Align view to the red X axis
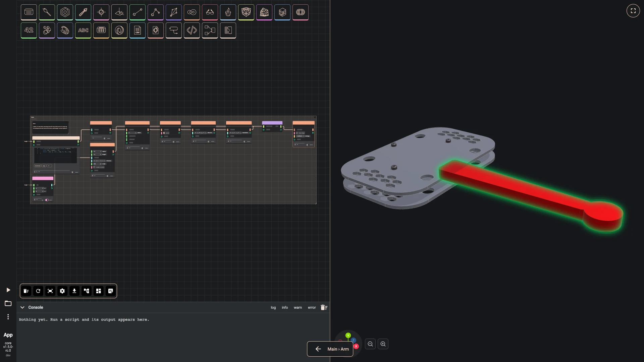This screenshot has height=362, width=644. (356, 346)
